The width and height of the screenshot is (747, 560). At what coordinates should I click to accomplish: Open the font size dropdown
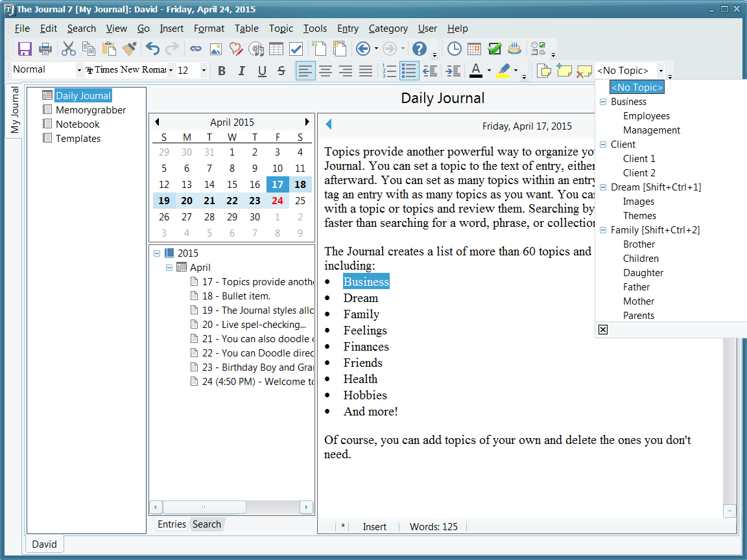coord(204,71)
